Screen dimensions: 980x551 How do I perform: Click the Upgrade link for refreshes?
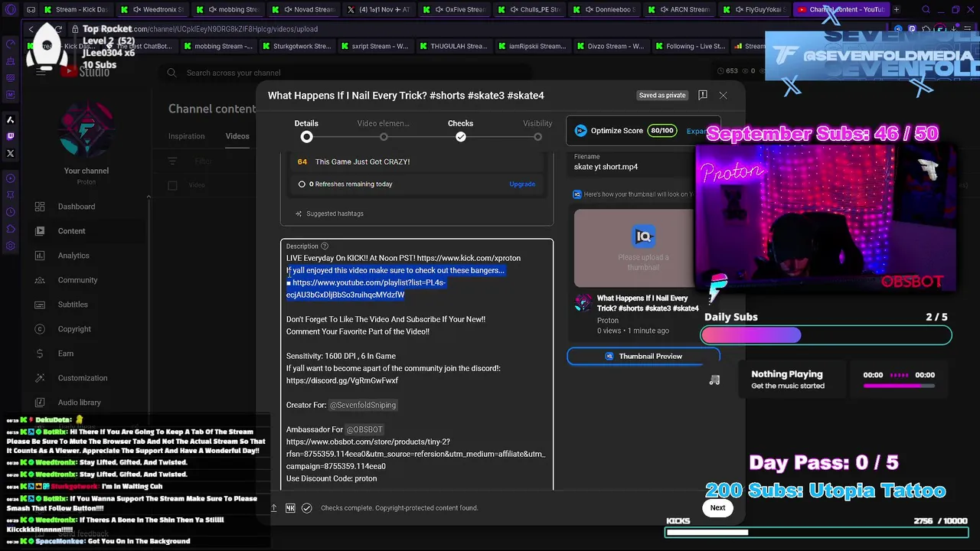(x=522, y=184)
